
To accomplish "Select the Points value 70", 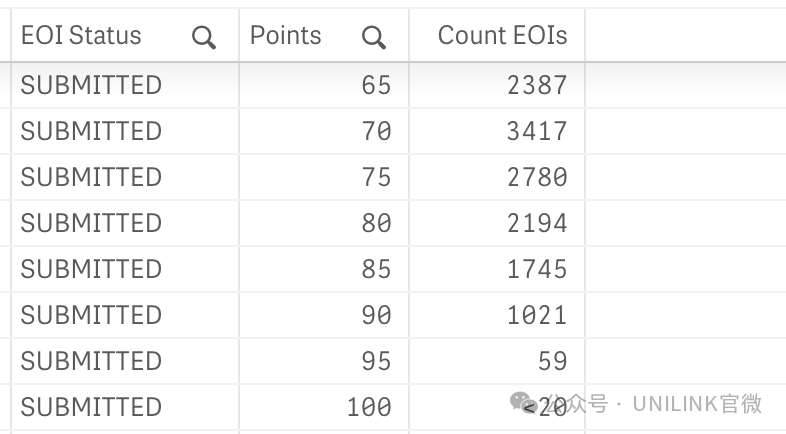I will click(376, 131).
